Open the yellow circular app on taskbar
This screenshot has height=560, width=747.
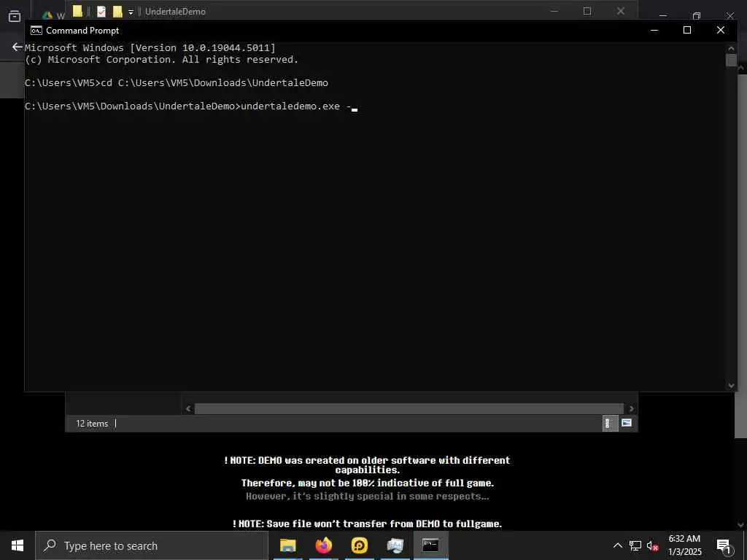click(359, 545)
